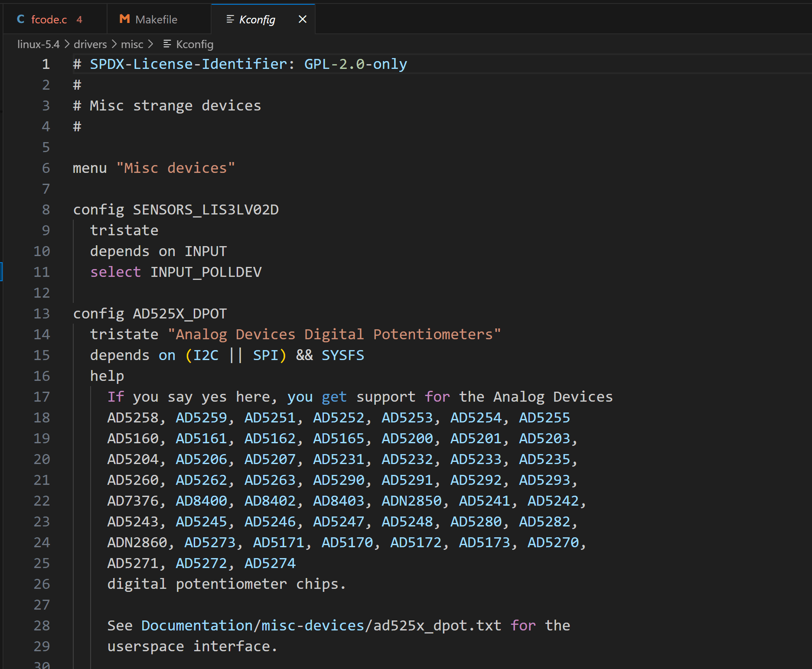Click the Kconfig tab file icon
The image size is (812, 669).
coord(230,19)
